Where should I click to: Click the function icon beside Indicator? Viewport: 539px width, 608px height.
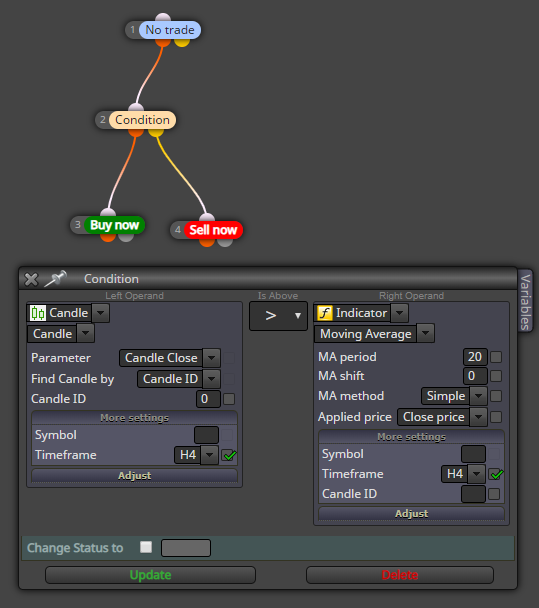click(325, 313)
